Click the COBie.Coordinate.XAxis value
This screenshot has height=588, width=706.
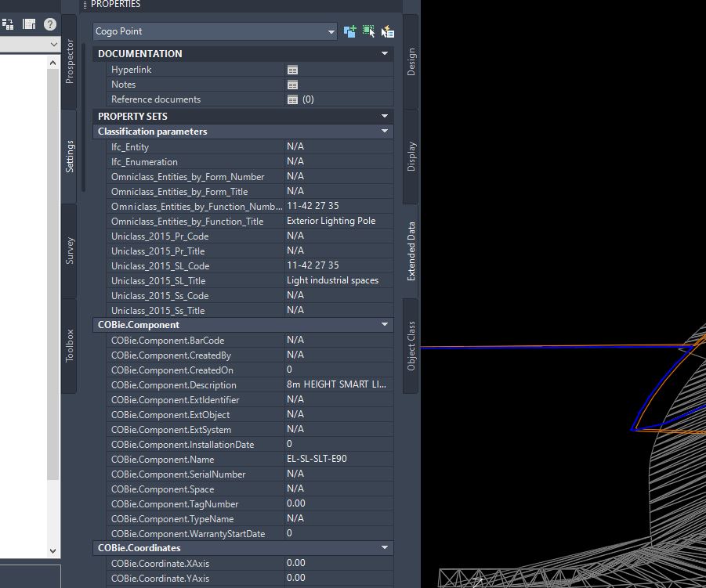coord(339,563)
